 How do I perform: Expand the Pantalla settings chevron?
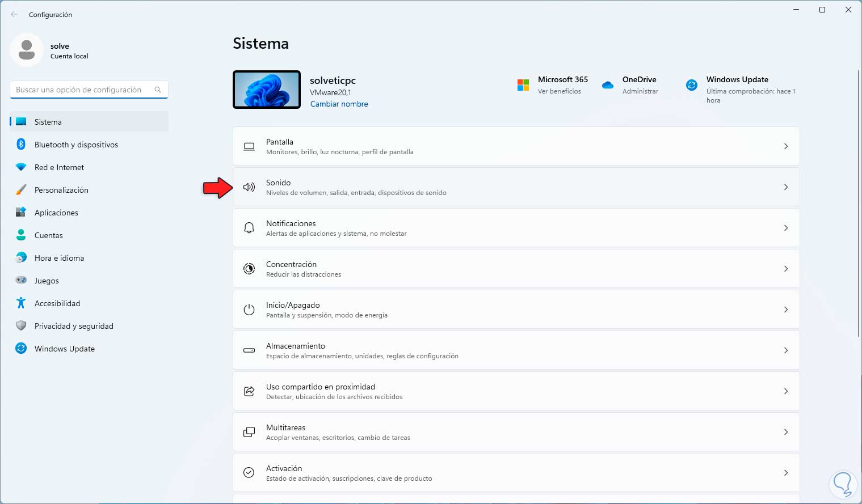click(786, 146)
